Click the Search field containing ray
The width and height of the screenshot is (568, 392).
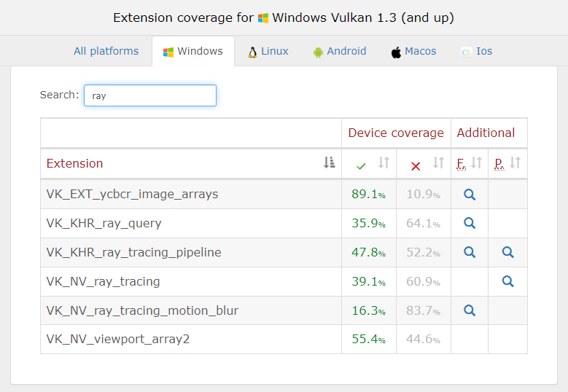click(x=150, y=95)
